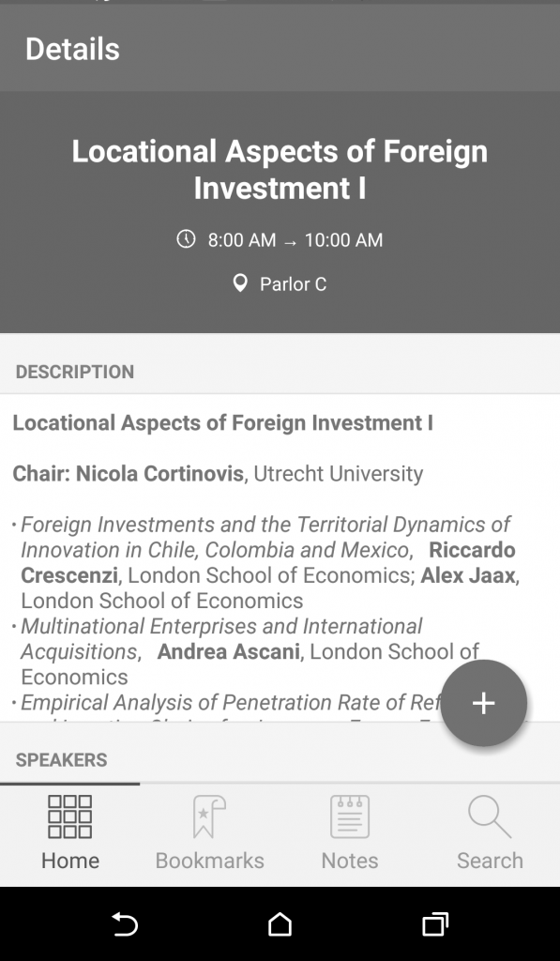Viewport: 560px width, 961px height.
Task: Tap the chair name Nicola Cortinovis
Action: pos(159,473)
